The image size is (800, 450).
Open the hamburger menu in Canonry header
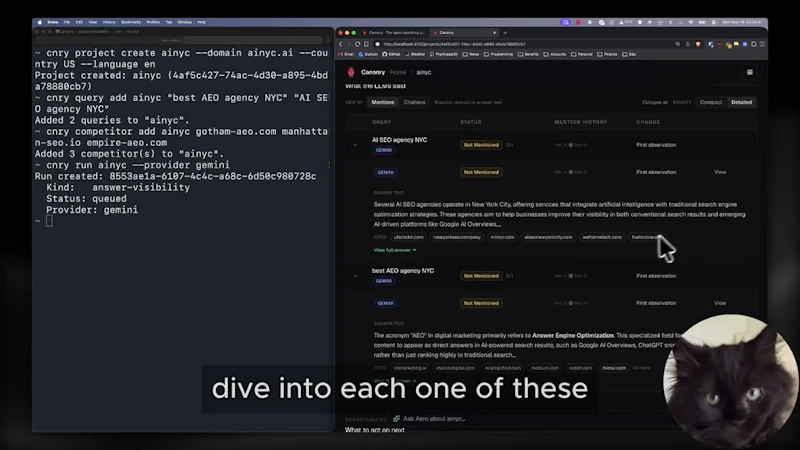[x=749, y=72]
